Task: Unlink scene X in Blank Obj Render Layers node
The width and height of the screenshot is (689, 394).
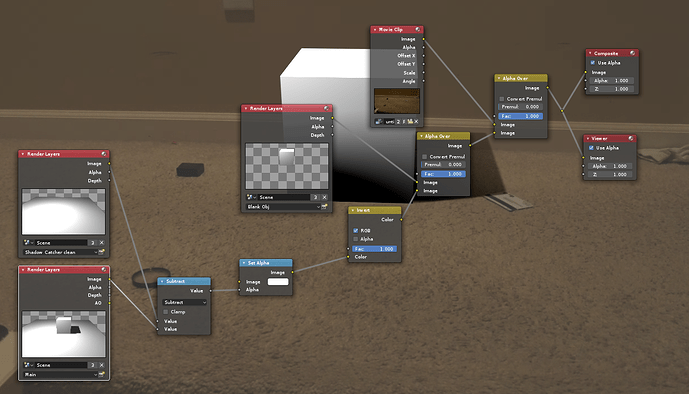Action: [x=324, y=197]
